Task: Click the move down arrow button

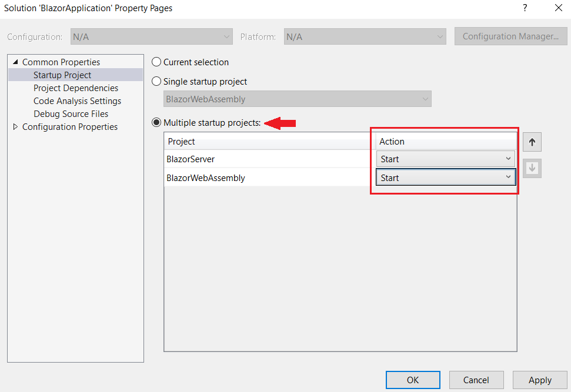Action: (532, 168)
